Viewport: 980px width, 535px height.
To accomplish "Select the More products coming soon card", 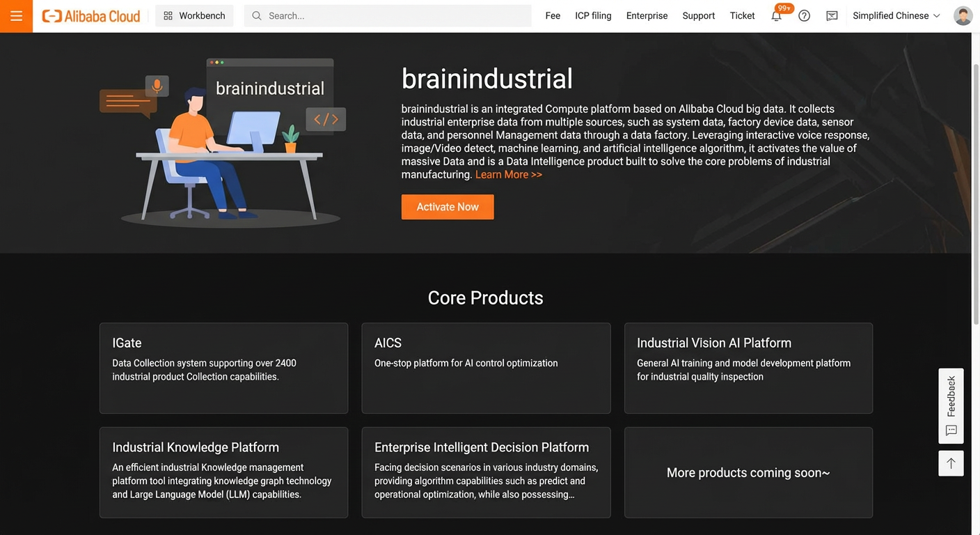I will click(x=748, y=472).
